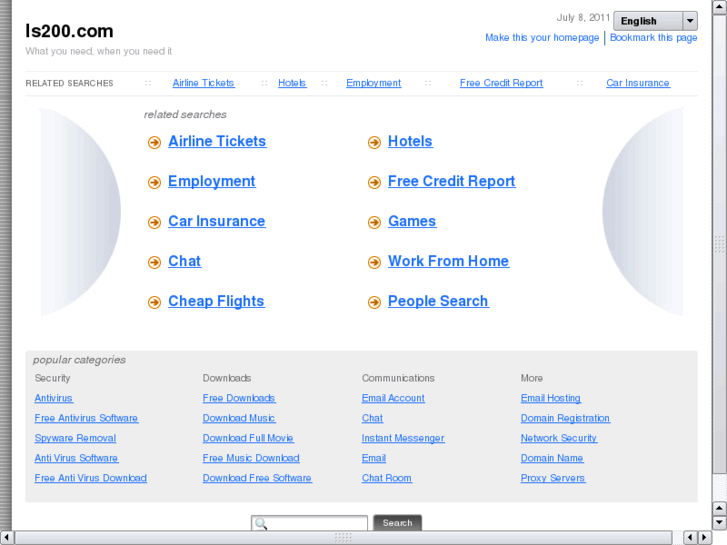This screenshot has height=545, width=727.
Task: Open the English language dropdown
Action: coord(655,21)
